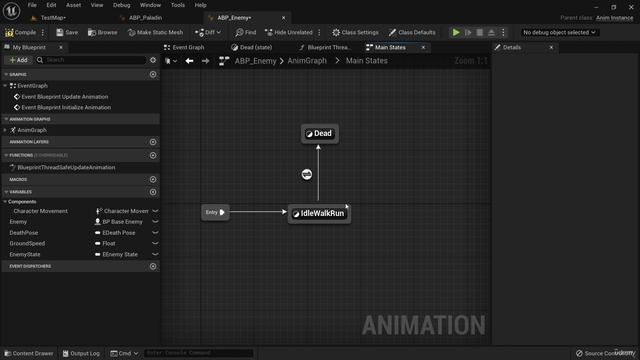640x360 pixels.
Task: Navigate back in graph history
Action: (189, 61)
